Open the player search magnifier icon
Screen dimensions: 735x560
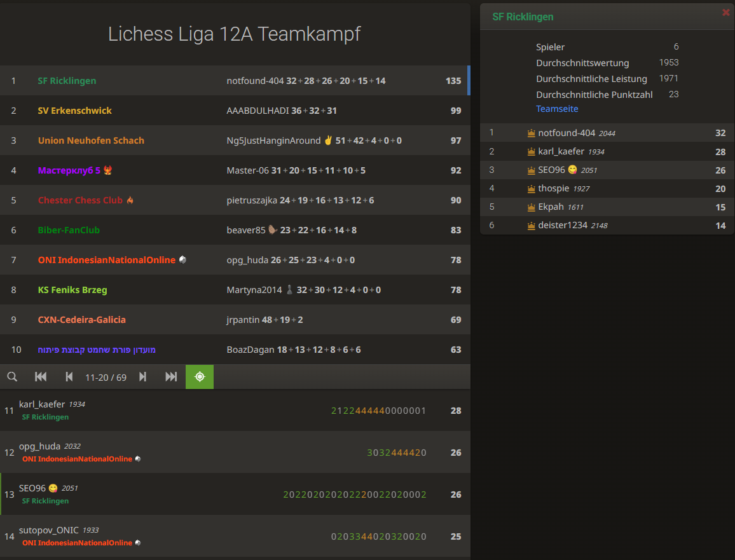(12, 377)
